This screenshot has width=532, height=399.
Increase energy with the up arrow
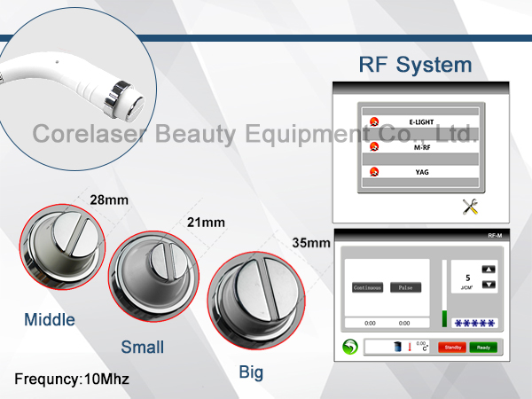[x=487, y=269]
